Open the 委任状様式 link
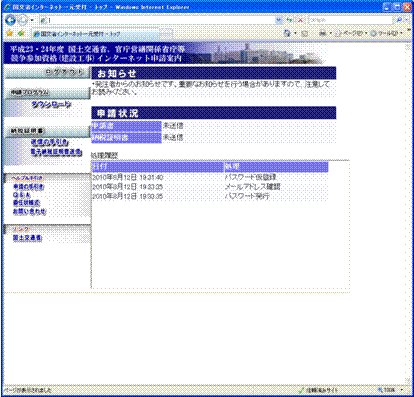Viewport: 414px width, 397px height. click(26, 203)
